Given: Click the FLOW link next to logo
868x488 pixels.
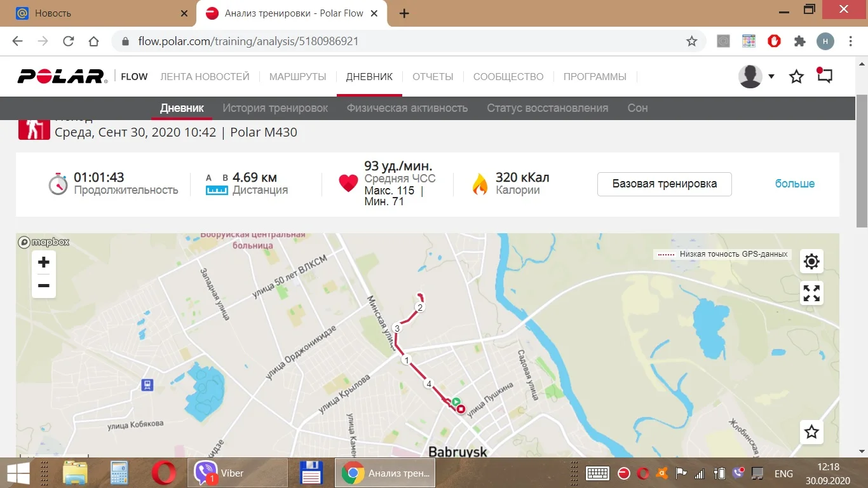Looking at the screenshot, I should [134, 77].
